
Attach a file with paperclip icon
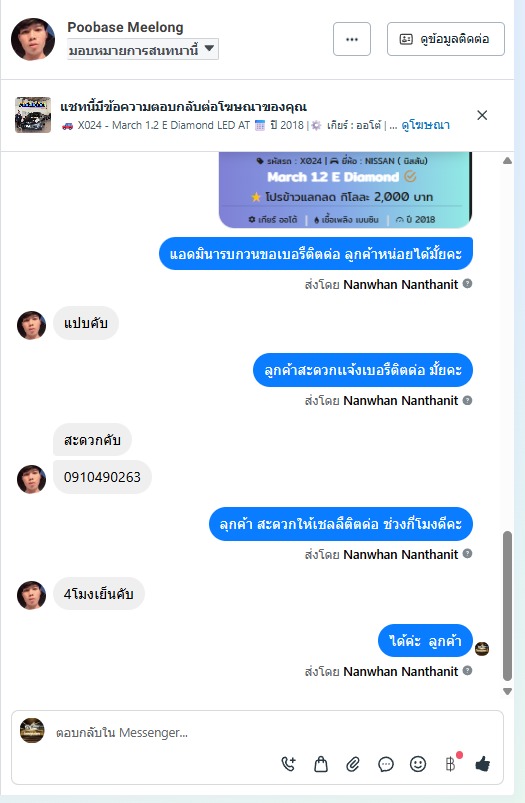[x=353, y=764]
